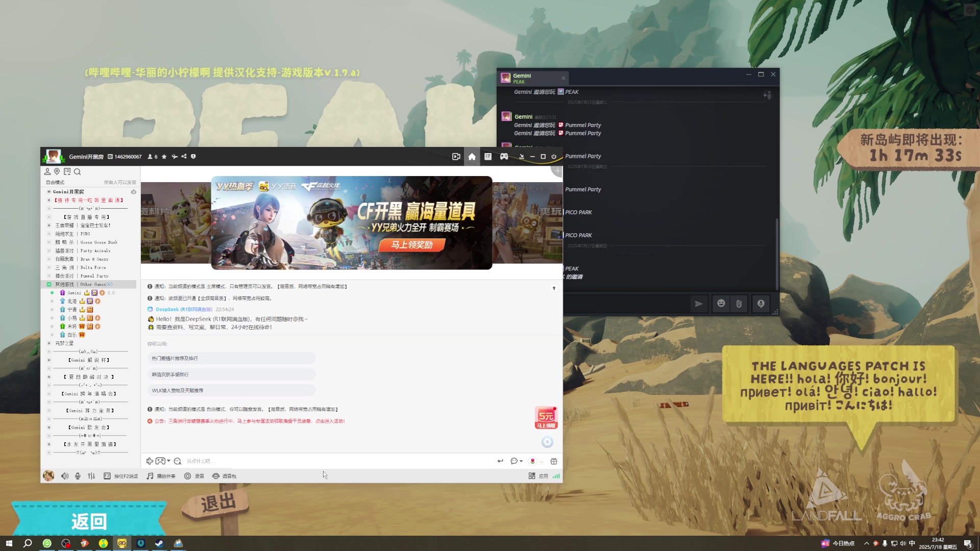Click suggestion 热门爱情片推荐及排行
980x551 pixels.
231,359
